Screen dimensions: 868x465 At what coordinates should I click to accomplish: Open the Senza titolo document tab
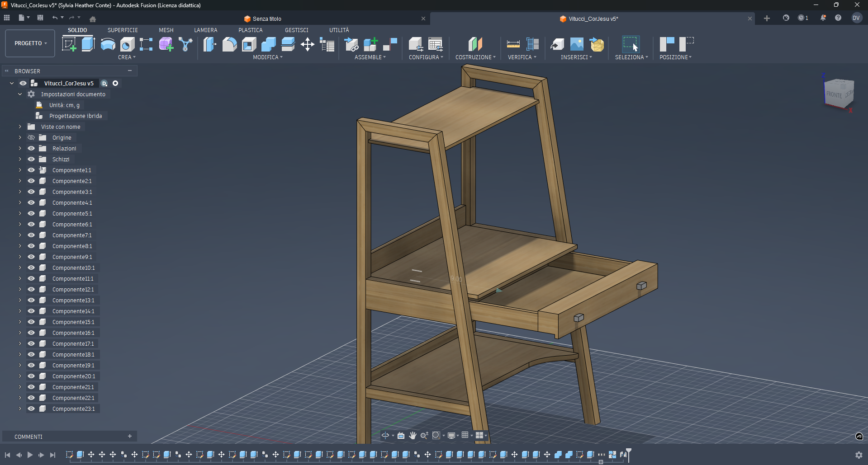pyautogui.click(x=267, y=19)
